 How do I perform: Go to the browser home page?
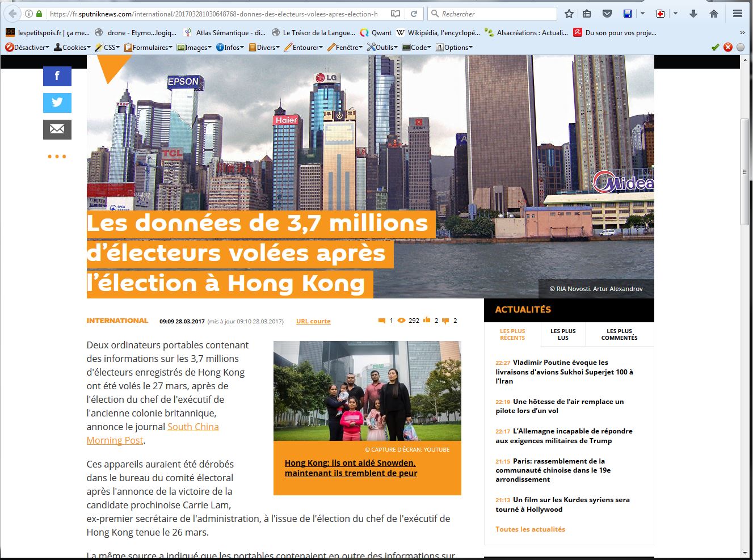(x=714, y=14)
